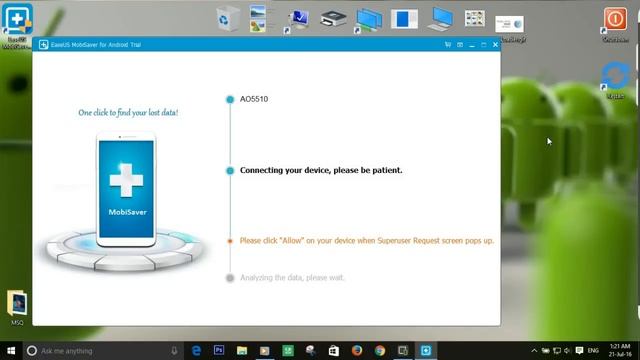Switch to MobiSaver via its taskbar button
The width and height of the screenshot is (640, 360).
426,351
